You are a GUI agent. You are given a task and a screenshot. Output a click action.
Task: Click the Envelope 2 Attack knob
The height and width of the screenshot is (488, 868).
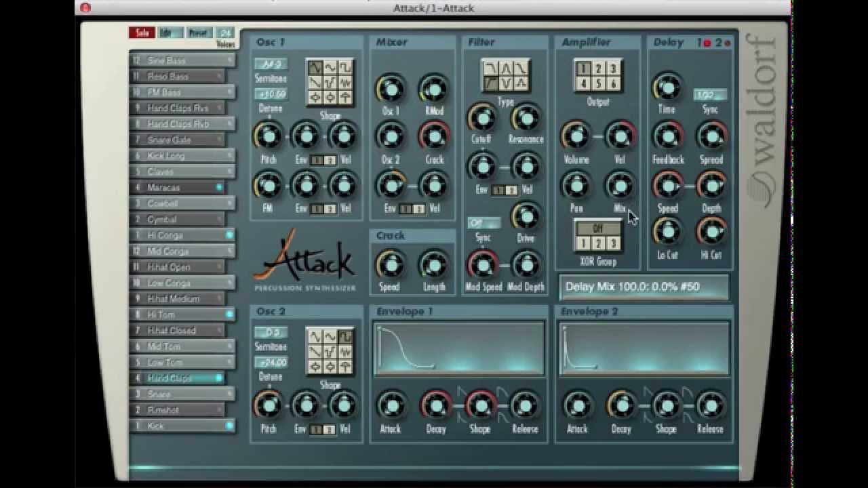[x=577, y=405]
